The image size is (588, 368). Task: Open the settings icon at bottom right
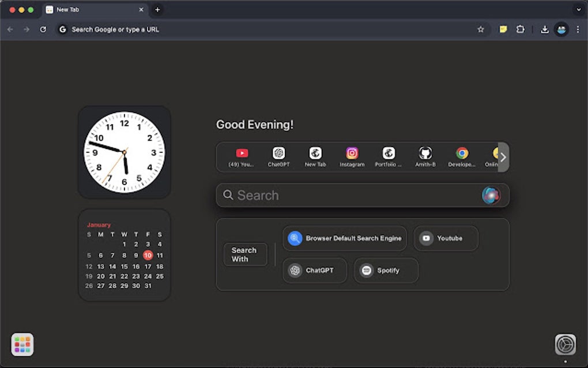[x=566, y=344]
